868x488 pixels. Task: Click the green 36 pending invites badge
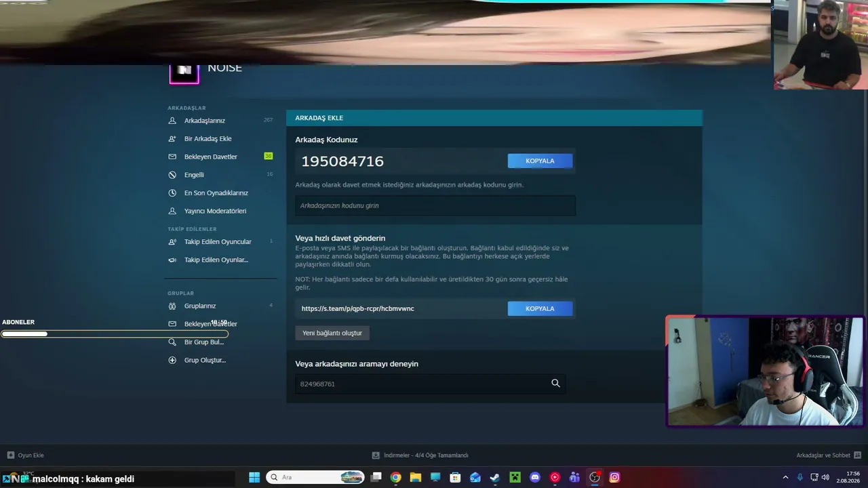[269, 157]
